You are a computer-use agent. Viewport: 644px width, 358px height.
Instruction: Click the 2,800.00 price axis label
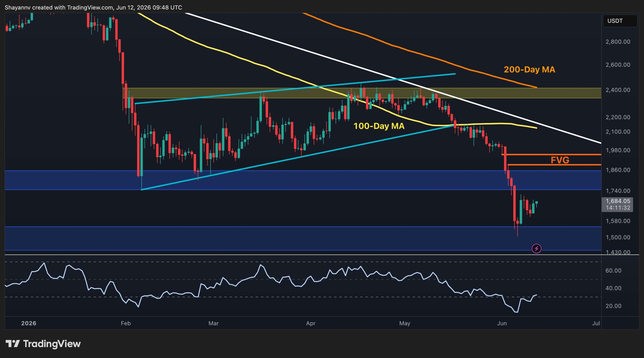(618, 42)
